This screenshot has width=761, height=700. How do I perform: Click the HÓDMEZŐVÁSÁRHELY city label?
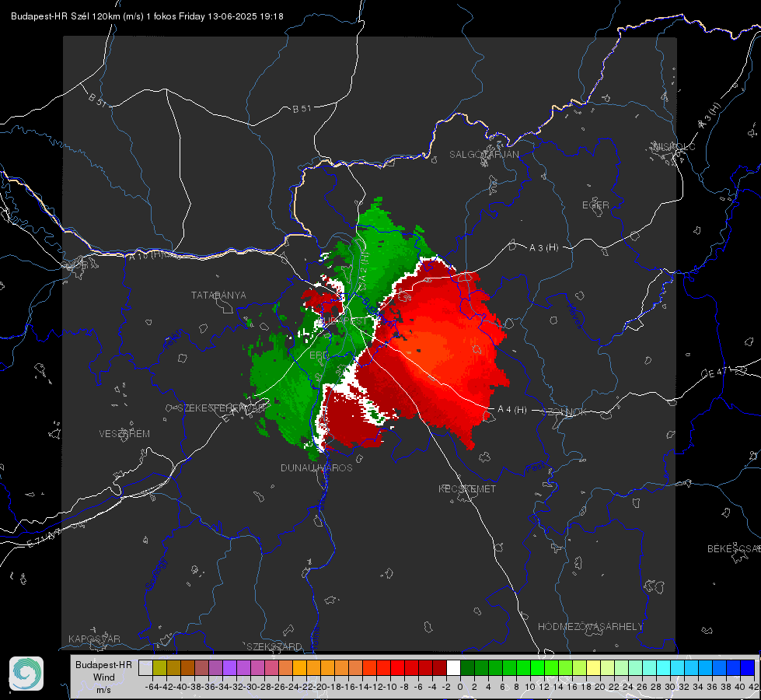coord(590,627)
